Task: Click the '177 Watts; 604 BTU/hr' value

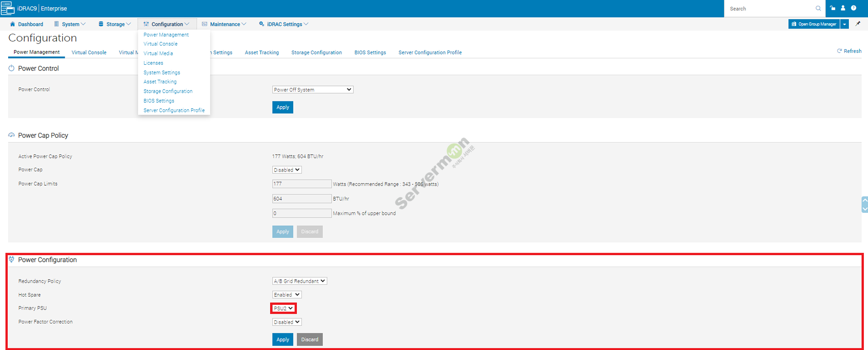Action: coord(298,156)
